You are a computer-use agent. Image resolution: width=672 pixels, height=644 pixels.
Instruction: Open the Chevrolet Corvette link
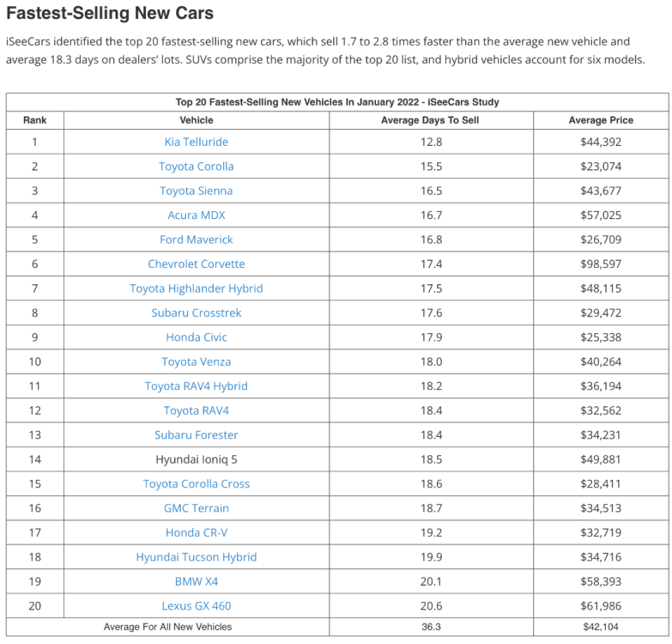pyautogui.click(x=196, y=264)
